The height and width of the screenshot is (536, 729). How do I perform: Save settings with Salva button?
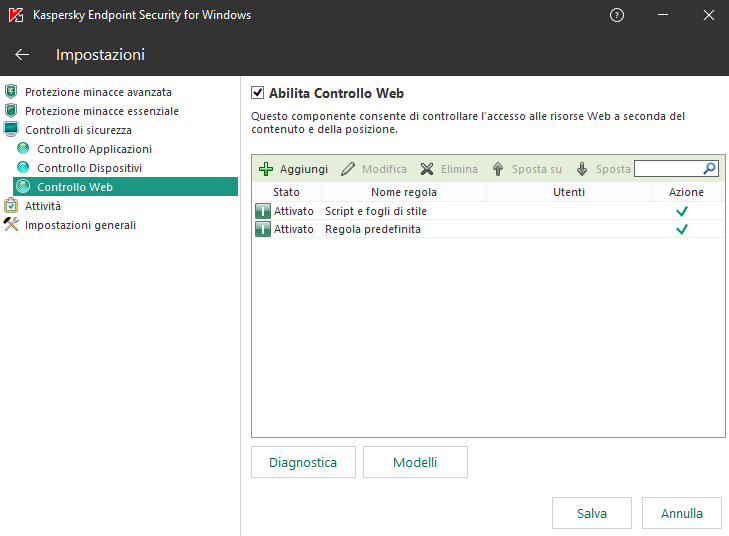coord(592,513)
